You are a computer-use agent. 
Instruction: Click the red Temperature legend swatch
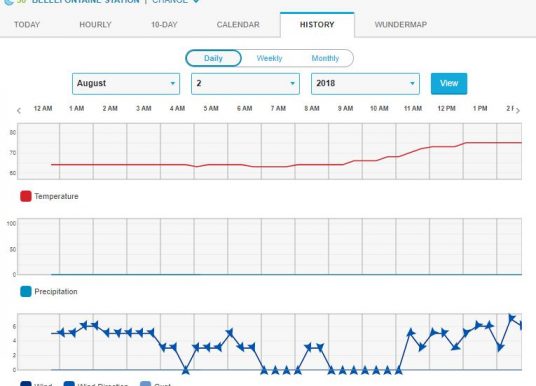(26, 196)
